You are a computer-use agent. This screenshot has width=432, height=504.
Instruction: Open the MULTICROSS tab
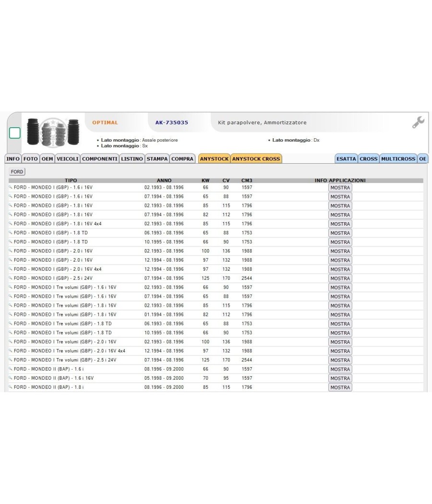398,159
